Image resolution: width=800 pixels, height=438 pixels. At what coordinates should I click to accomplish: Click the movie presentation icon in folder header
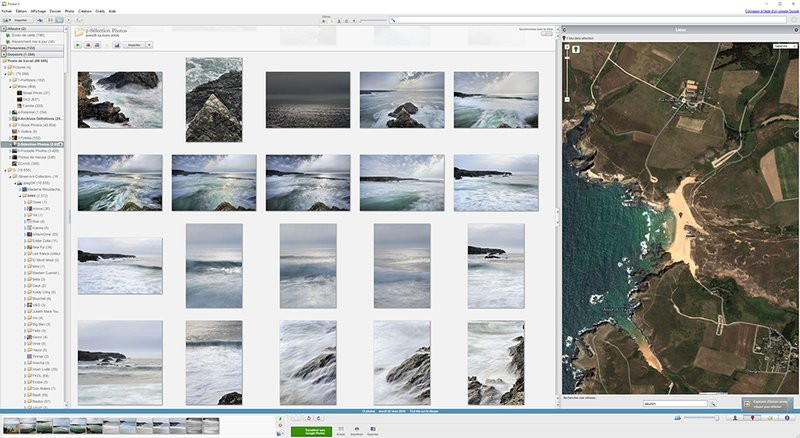tap(97, 45)
